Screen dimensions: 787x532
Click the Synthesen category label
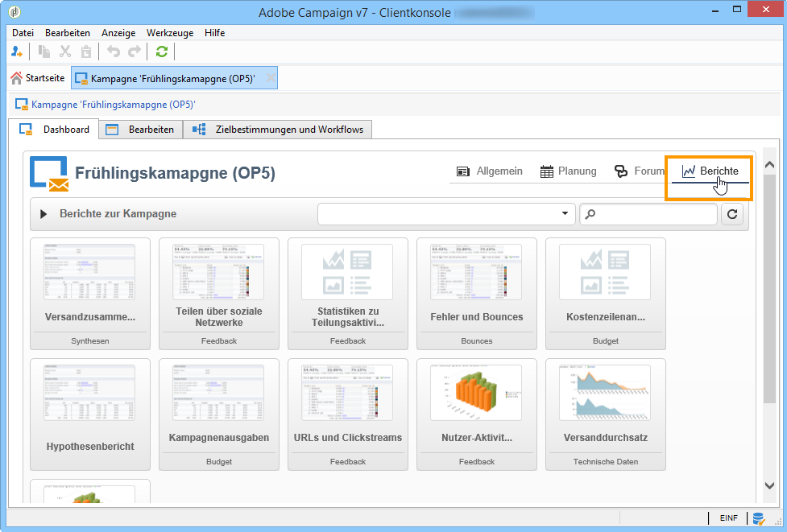[x=90, y=341]
